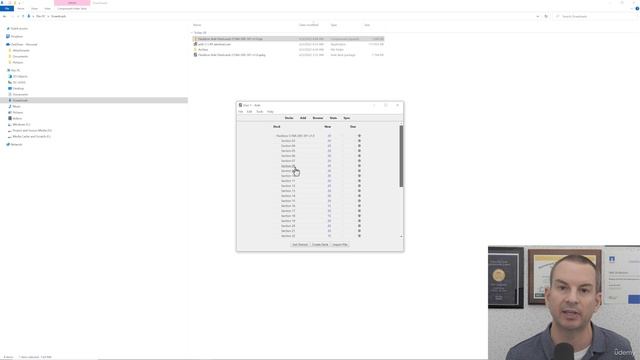Image resolution: width=640 pixels, height=360 pixels.
Task: Select the Flashbook .apkg deck package file
Action: [x=231, y=55]
